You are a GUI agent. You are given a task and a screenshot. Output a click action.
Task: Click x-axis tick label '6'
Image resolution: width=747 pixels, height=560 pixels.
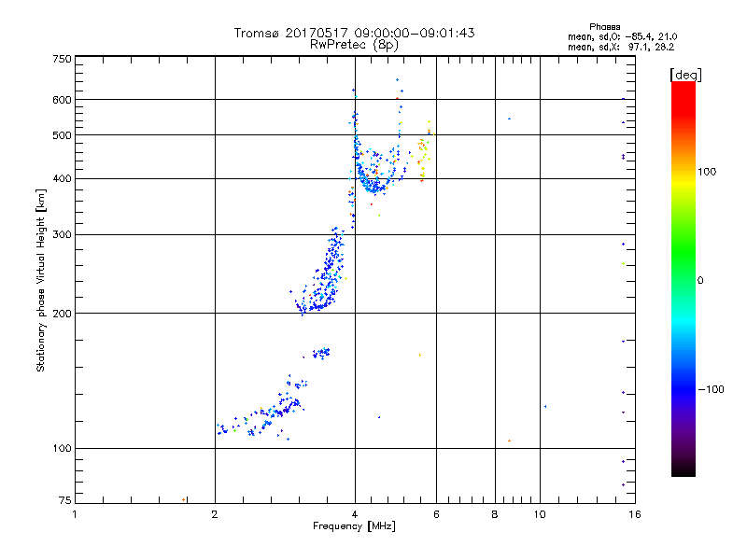click(436, 514)
